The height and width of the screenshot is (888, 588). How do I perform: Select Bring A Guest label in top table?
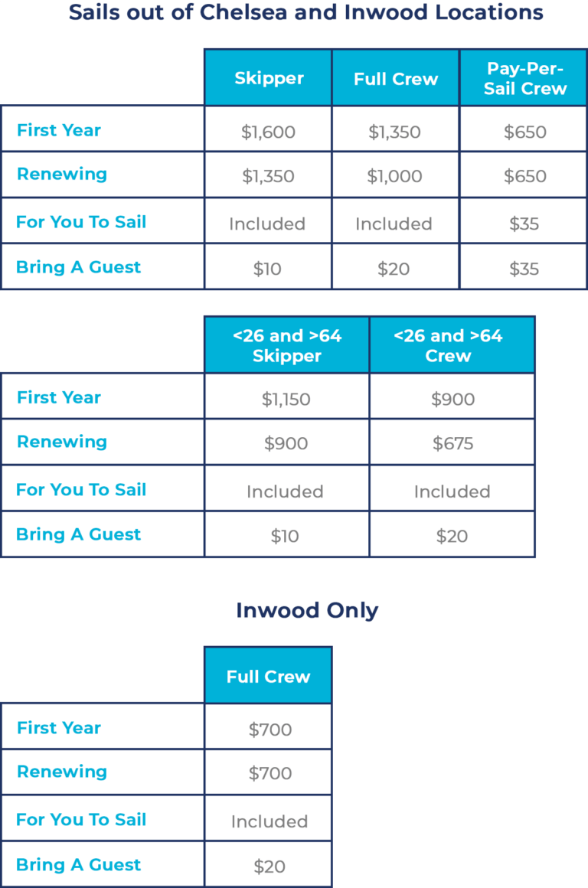click(78, 266)
